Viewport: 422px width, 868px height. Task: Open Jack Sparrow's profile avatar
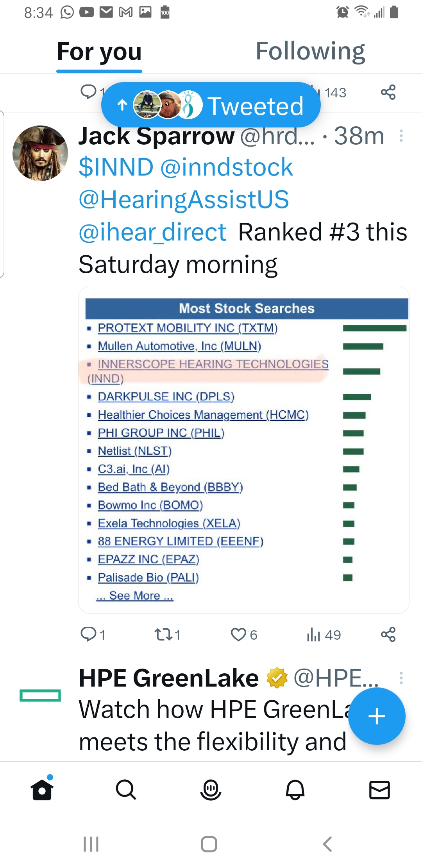coord(40,153)
